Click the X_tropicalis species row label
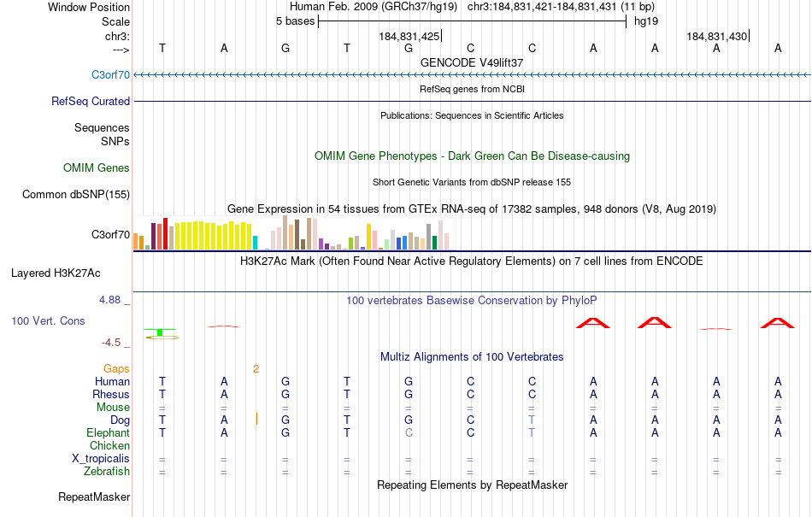812x517 pixels. click(x=101, y=459)
